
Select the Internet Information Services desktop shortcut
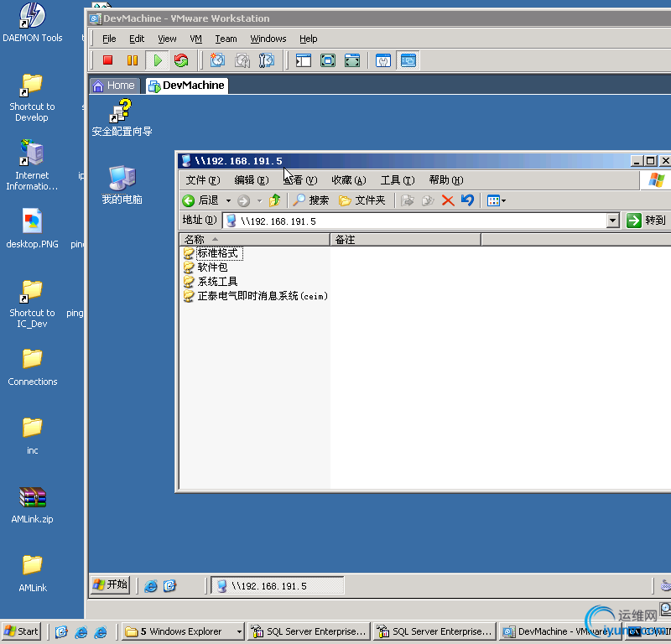(x=33, y=165)
